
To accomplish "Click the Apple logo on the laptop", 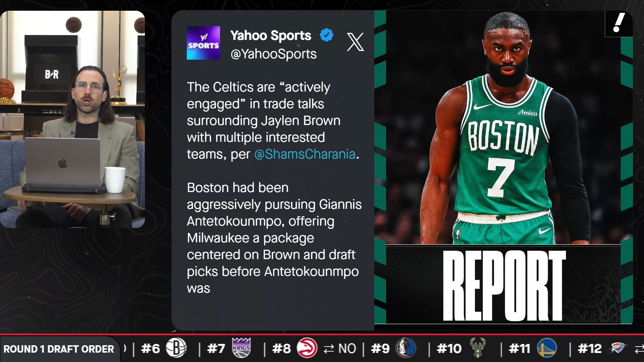I will point(63,163).
